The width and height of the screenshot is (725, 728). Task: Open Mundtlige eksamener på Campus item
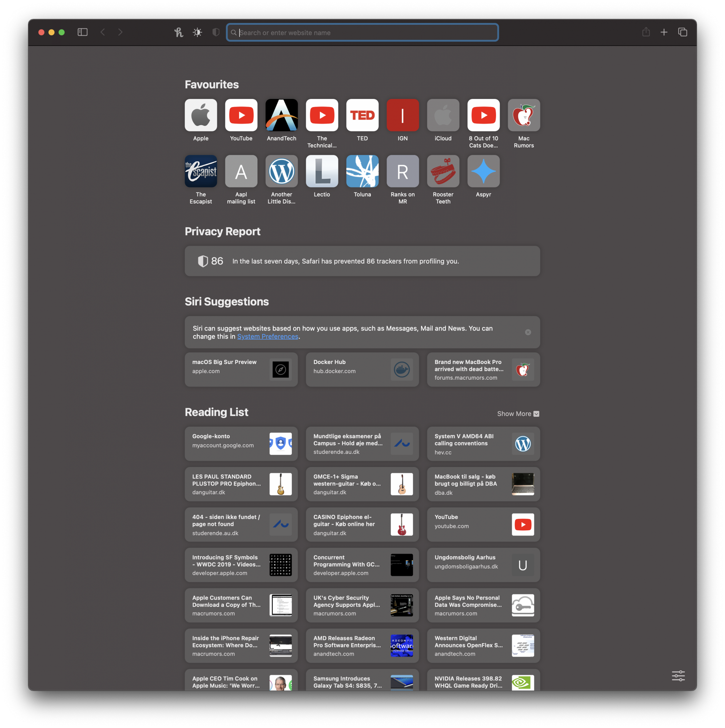pyautogui.click(x=362, y=444)
